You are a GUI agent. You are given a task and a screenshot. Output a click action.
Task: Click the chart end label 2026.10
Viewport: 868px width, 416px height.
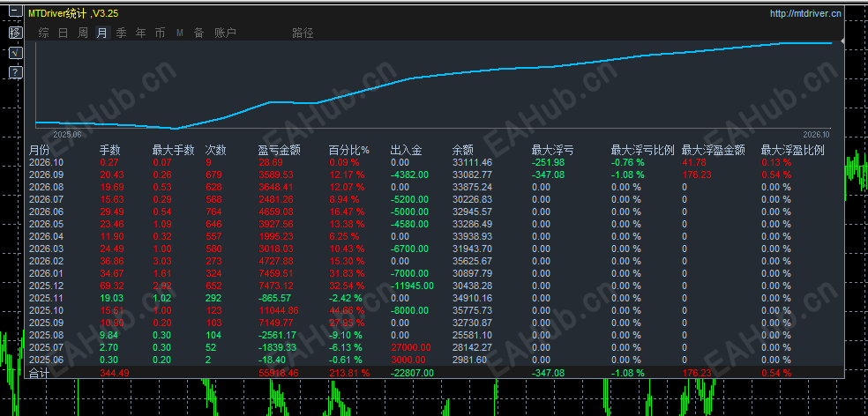point(816,135)
